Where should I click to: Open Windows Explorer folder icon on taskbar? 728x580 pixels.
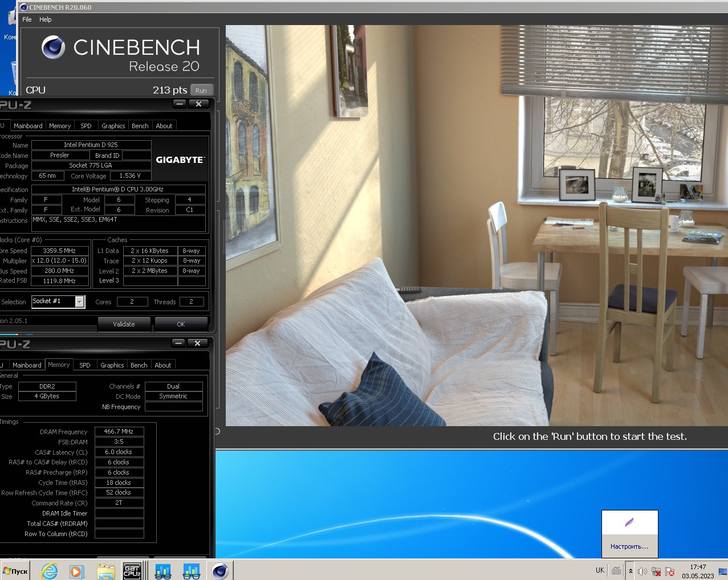click(x=105, y=571)
